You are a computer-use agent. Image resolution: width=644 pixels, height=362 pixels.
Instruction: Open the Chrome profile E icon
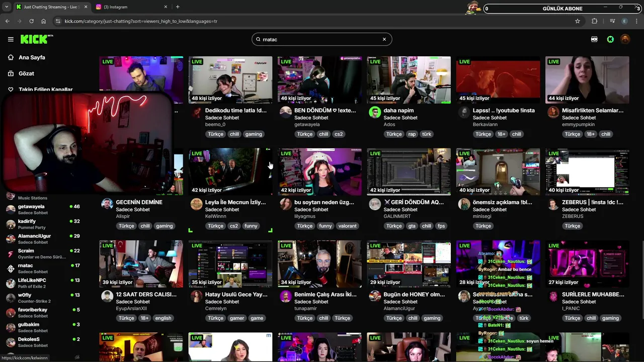[625, 21]
